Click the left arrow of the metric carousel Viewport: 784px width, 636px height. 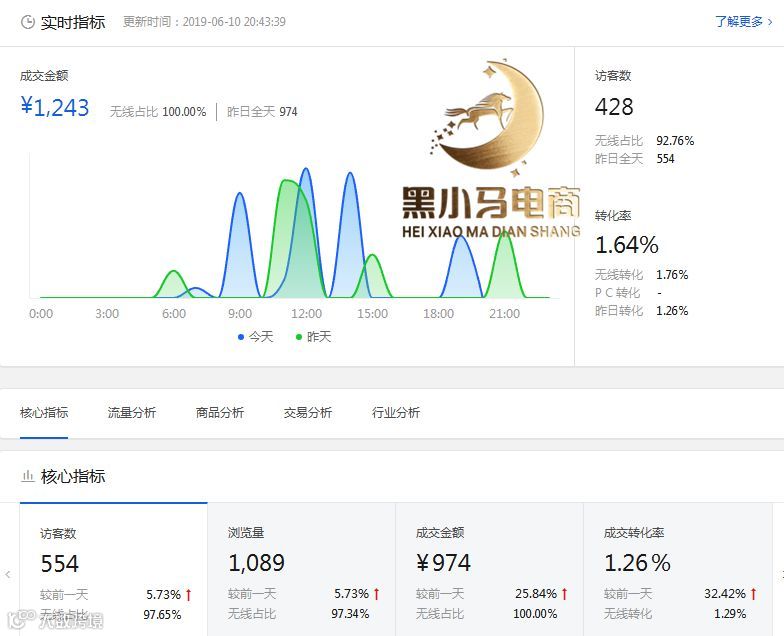[8, 574]
